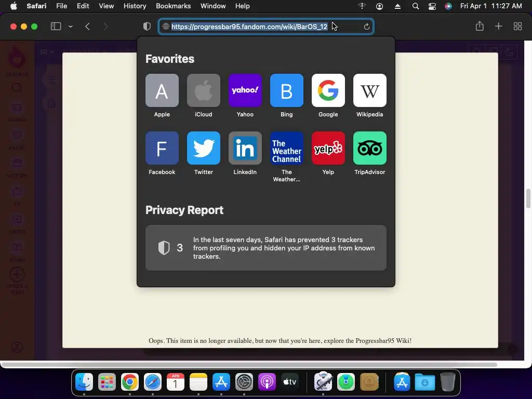Reload the page with the refresh icon
This screenshot has height=399, width=532.
pyautogui.click(x=366, y=26)
